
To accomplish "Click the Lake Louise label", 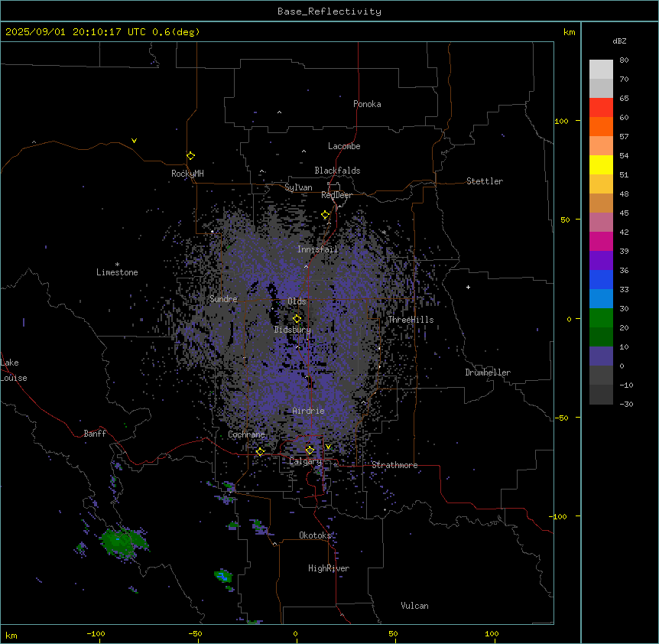I will click(14, 370).
